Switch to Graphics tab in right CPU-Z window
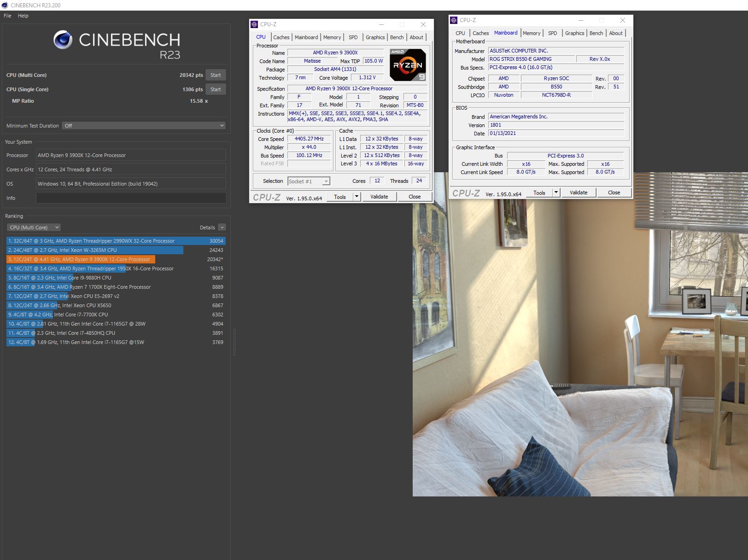Image resolution: width=748 pixels, height=560 pixels. click(x=575, y=33)
